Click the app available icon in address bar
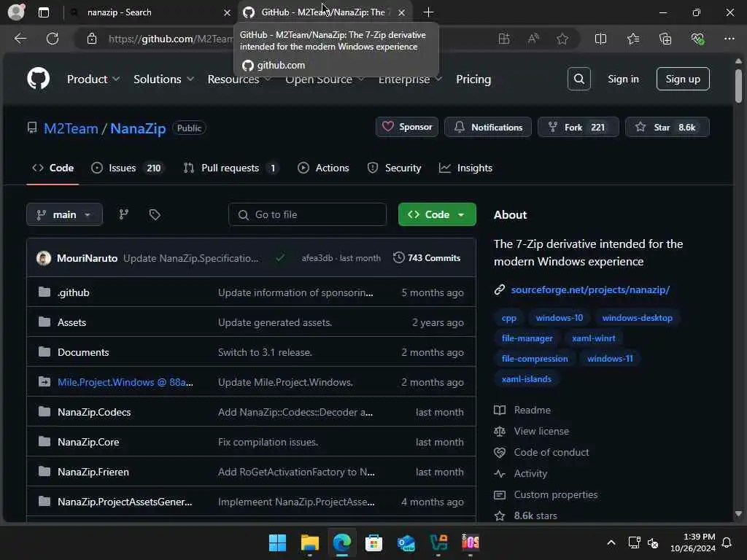Viewport: 747px width, 560px height. (x=504, y=39)
